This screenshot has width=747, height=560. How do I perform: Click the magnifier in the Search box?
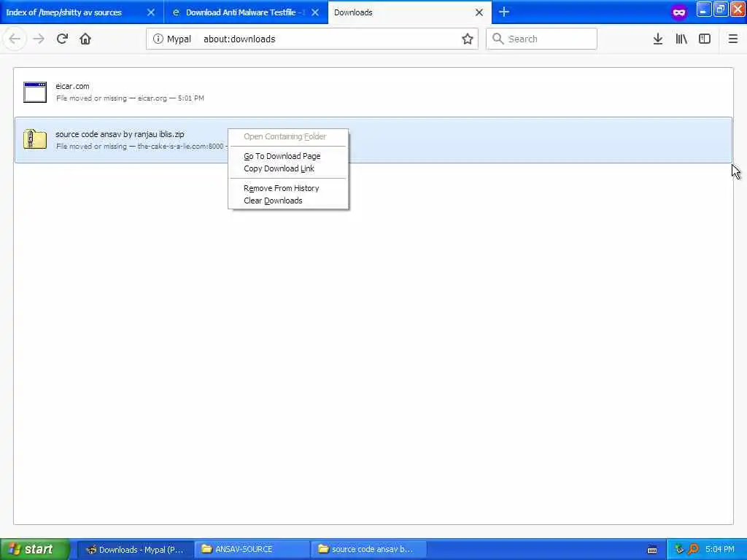click(498, 39)
